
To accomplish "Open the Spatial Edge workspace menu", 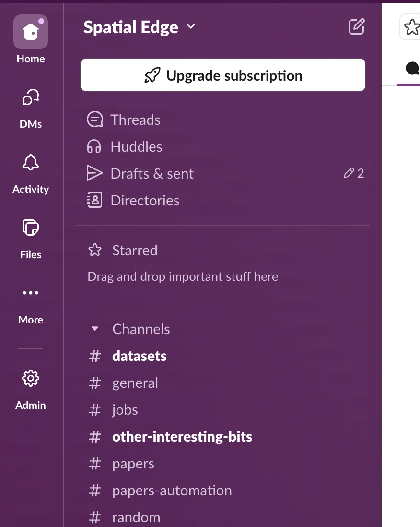I will click(x=139, y=27).
